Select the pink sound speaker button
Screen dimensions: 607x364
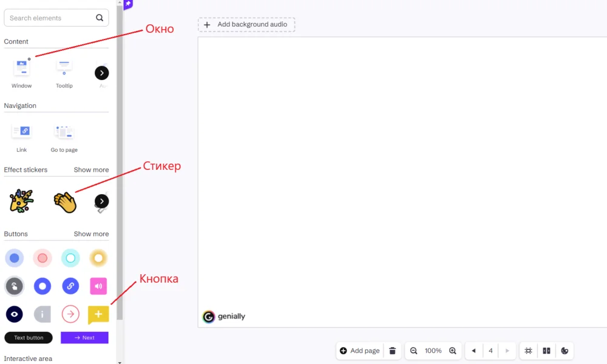(x=98, y=286)
